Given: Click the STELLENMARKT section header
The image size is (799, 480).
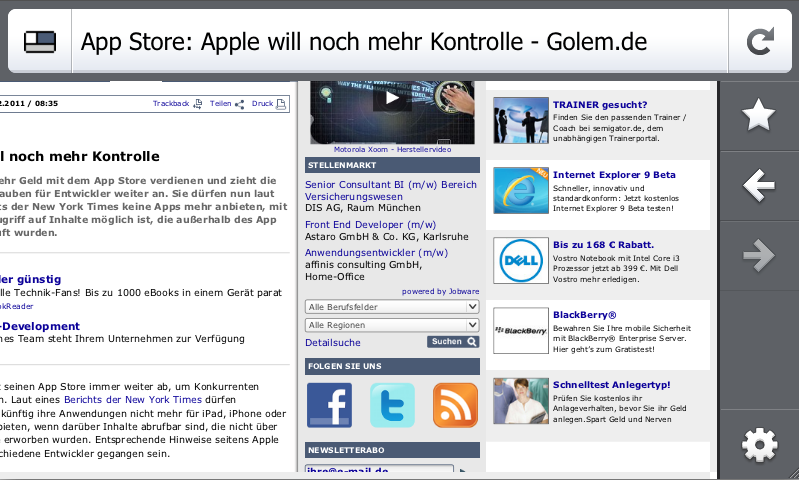Looking at the screenshot, I should coord(392,165).
